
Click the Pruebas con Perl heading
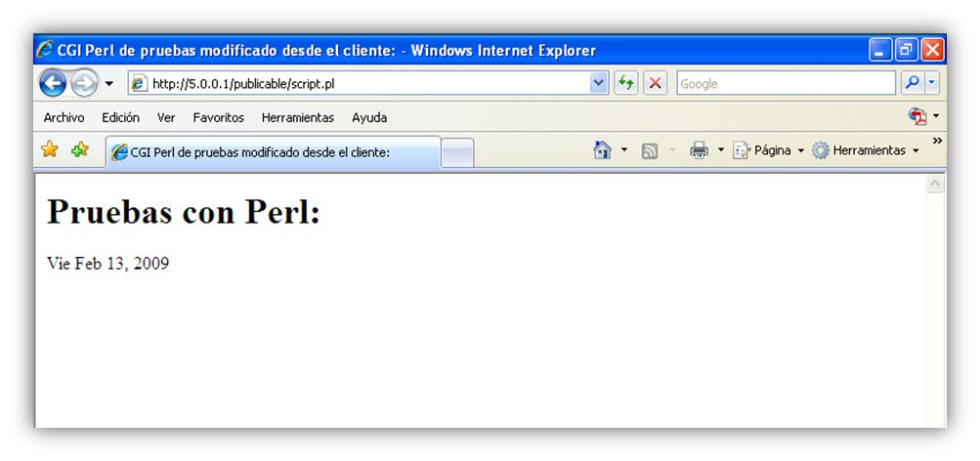(183, 211)
